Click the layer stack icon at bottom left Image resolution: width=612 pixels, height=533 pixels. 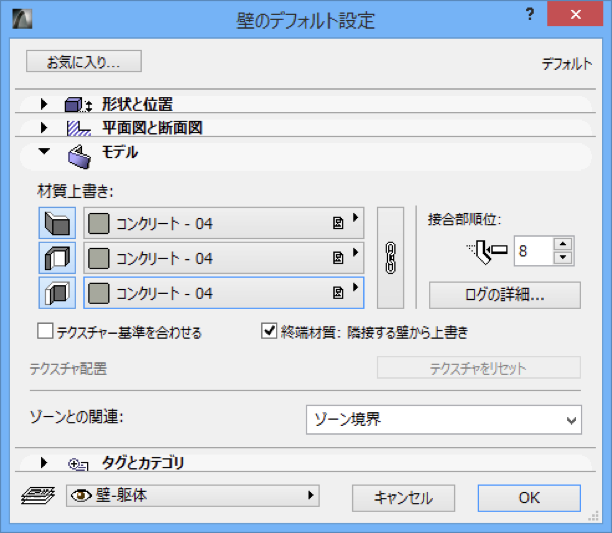pyautogui.click(x=38, y=496)
